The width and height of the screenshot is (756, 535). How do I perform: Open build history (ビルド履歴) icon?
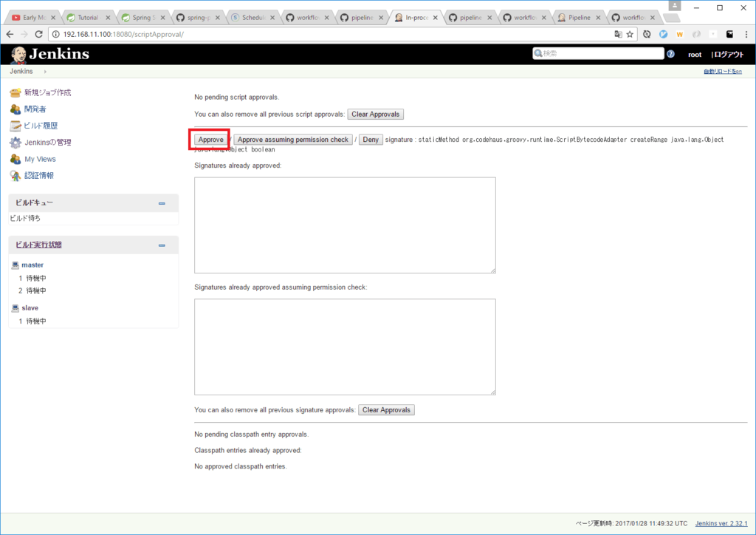click(x=16, y=126)
